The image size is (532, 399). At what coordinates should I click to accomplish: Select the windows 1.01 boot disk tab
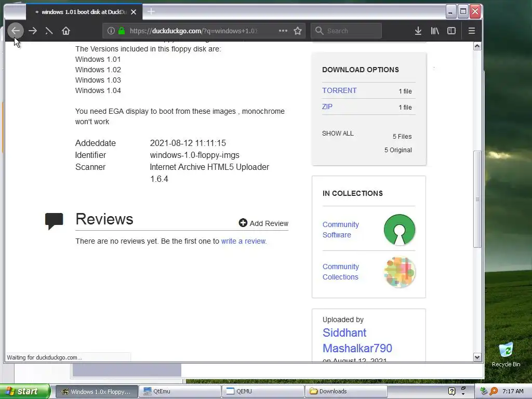(84, 12)
